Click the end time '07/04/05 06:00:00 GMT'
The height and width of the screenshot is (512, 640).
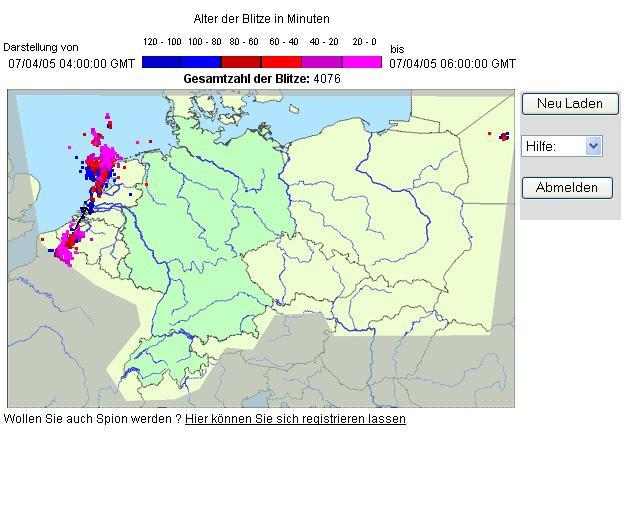click(453, 64)
